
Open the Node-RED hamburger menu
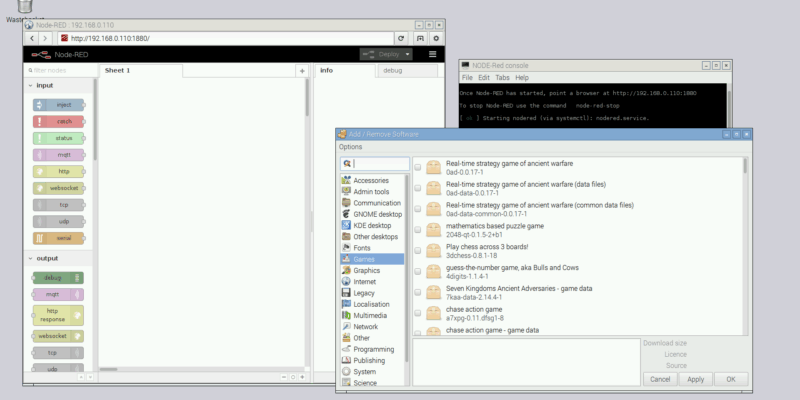[x=432, y=54]
